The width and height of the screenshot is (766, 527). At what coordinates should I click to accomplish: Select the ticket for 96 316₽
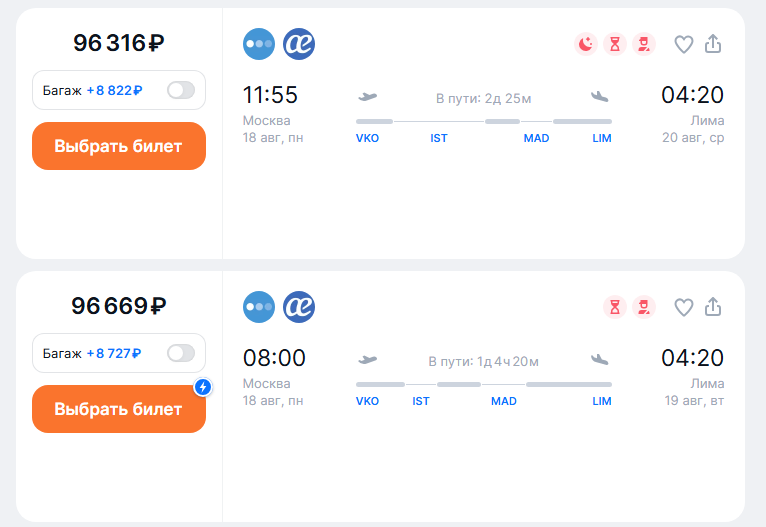tap(118, 146)
